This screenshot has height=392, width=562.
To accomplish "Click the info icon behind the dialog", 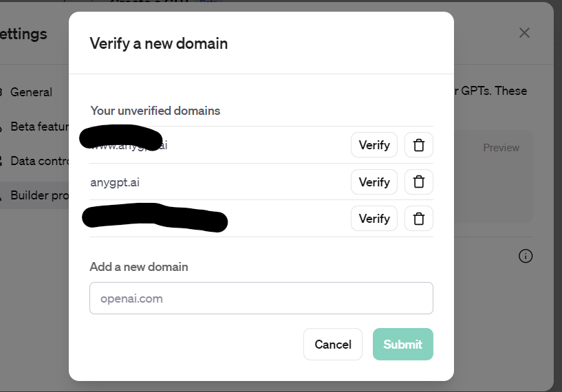I will pos(525,256).
